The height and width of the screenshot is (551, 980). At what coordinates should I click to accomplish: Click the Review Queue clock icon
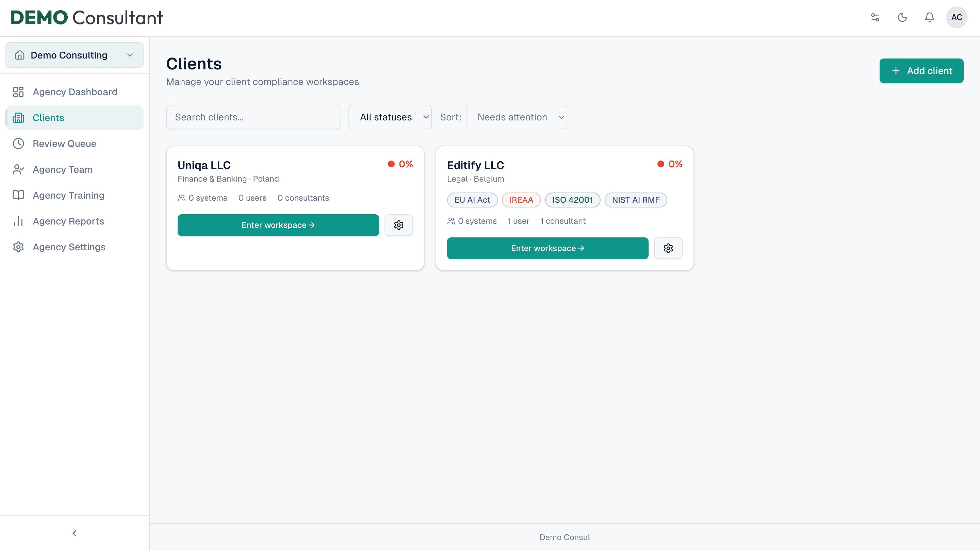point(18,144)
